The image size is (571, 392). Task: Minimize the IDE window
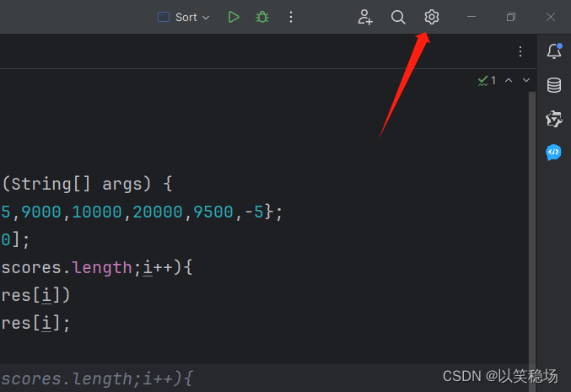tap(471, 17)
